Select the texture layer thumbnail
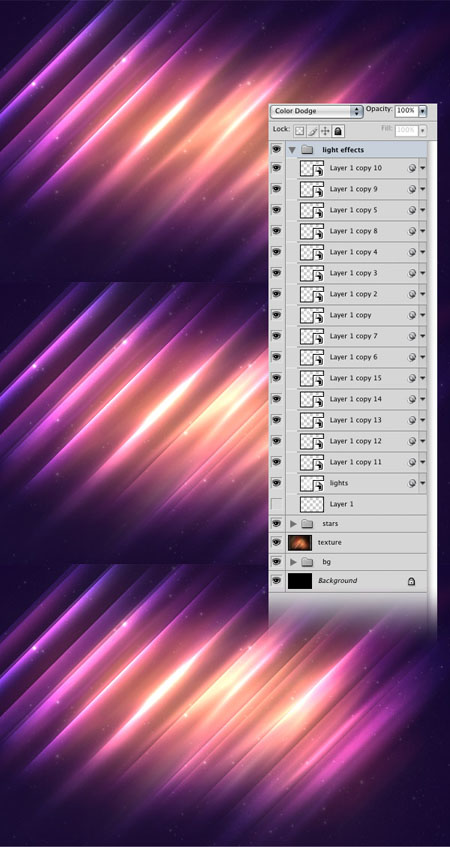The width and height of the screenshot is (450, 847). coord(300,542)
